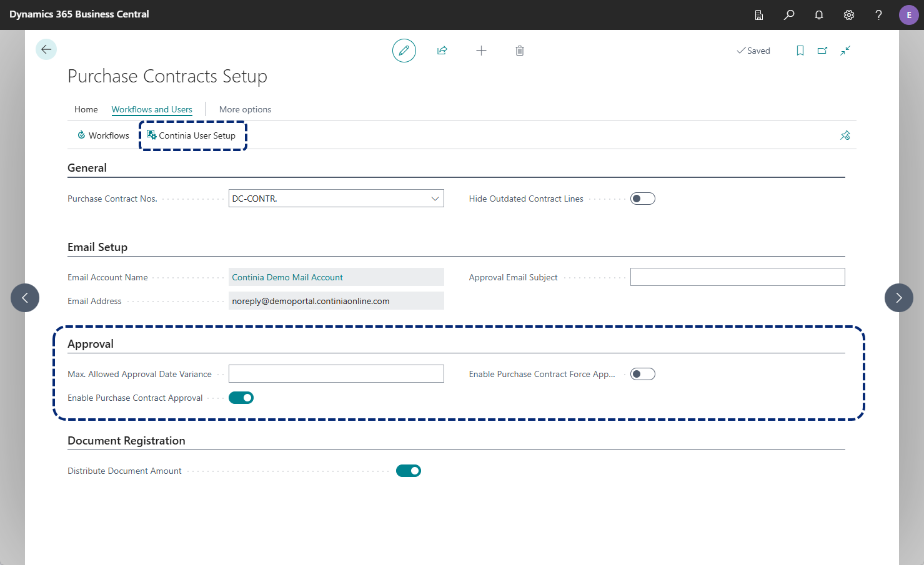Viewport: 924px width, 565px height.
Task: Toggle Hide Outdated Contract Lines
Action: (x=643, y=199)
